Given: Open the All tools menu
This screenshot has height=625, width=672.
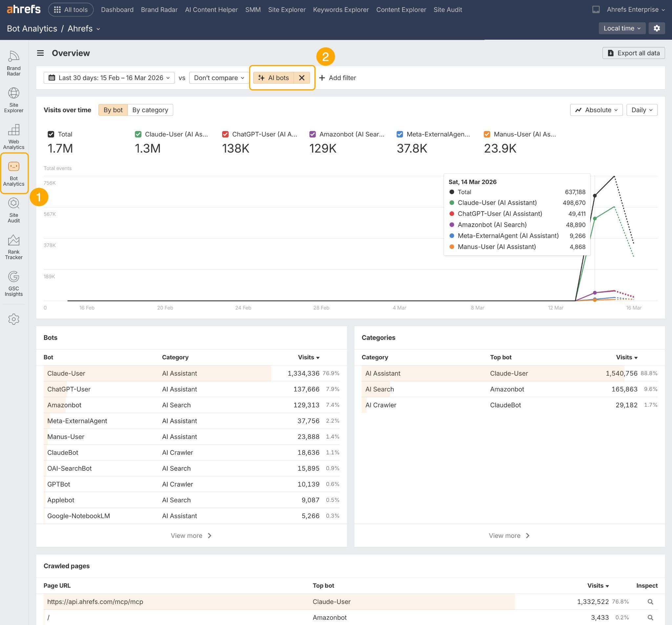Looking at the screenshot, I should click(71, 10).
